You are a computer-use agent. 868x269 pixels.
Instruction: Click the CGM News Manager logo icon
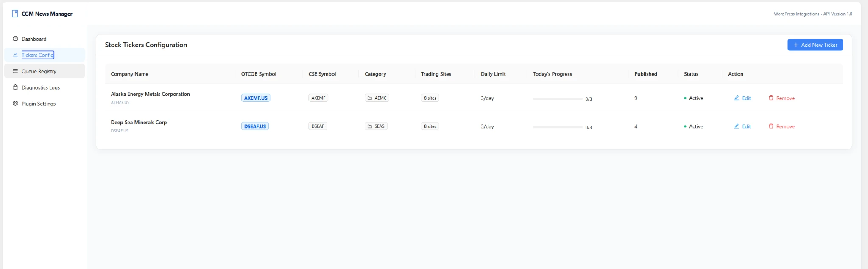click(x=15, y=14)
